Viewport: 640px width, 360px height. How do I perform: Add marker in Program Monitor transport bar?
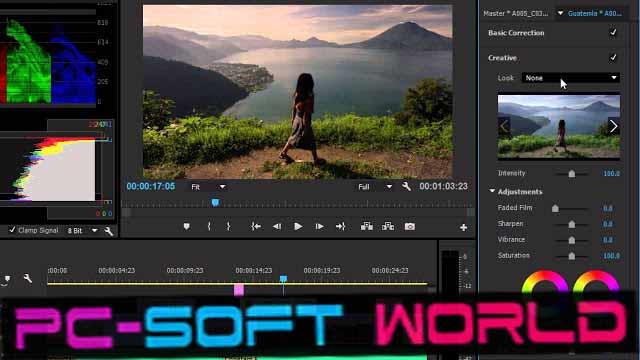click(x=187, y=226)
